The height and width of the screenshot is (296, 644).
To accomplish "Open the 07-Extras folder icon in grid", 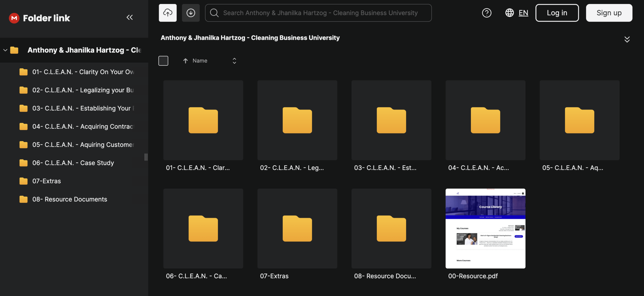I will point(297,228).
